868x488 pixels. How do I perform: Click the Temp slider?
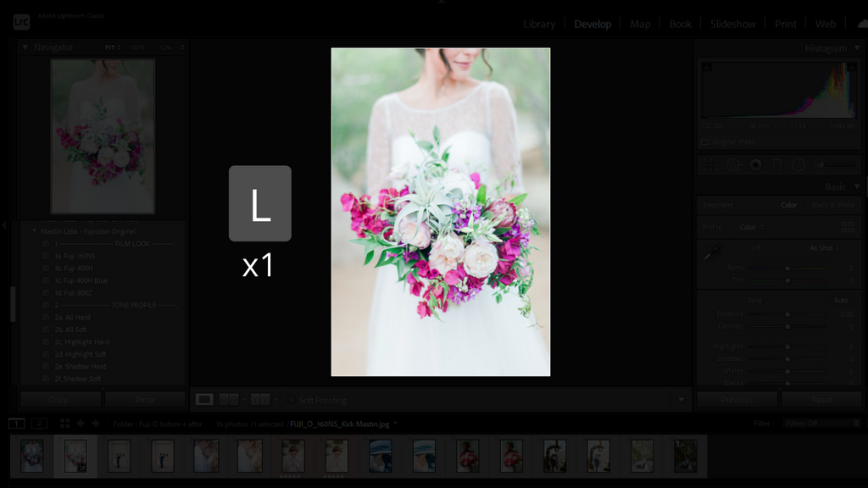click(787, 269)
